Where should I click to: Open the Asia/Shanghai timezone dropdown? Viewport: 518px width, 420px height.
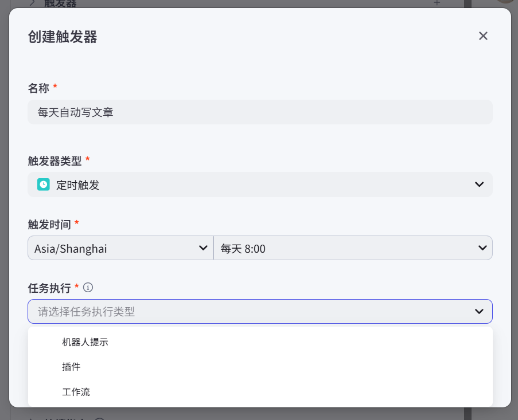(120, 248)
